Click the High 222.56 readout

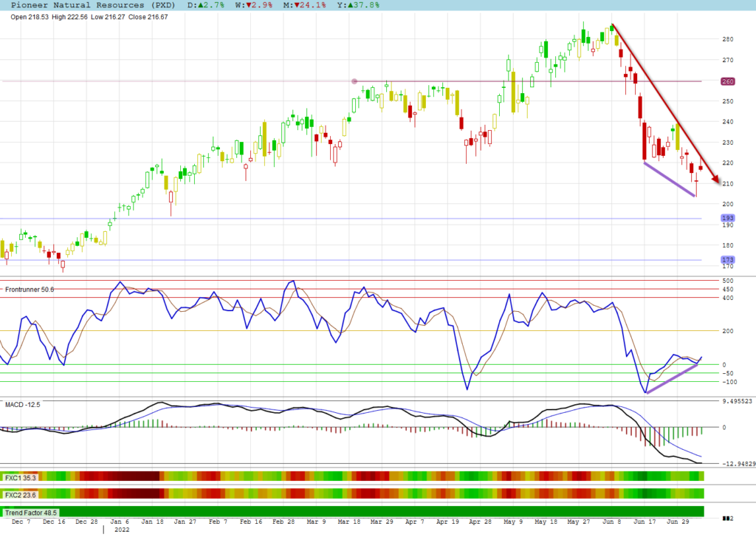(x=69, y=17)
